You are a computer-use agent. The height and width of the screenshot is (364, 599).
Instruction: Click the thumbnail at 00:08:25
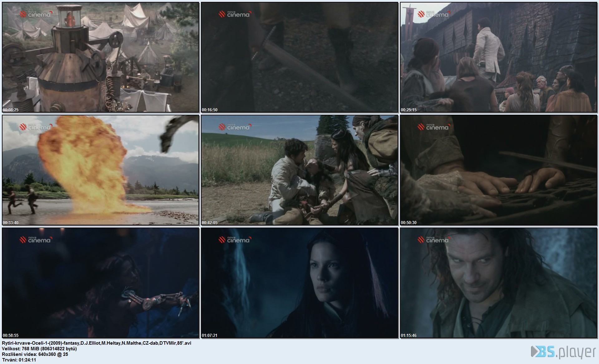(100, 57)
